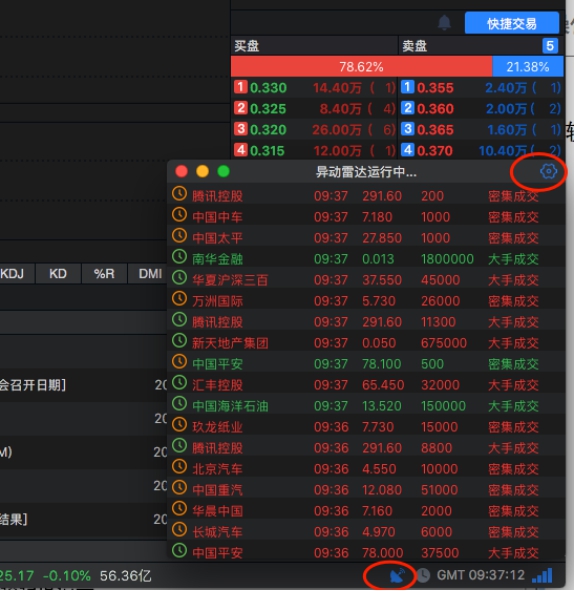Click clock icon on 中国中车 row
Image resolution: width=575 pixels, height=591 pixels.
point(179,215)
